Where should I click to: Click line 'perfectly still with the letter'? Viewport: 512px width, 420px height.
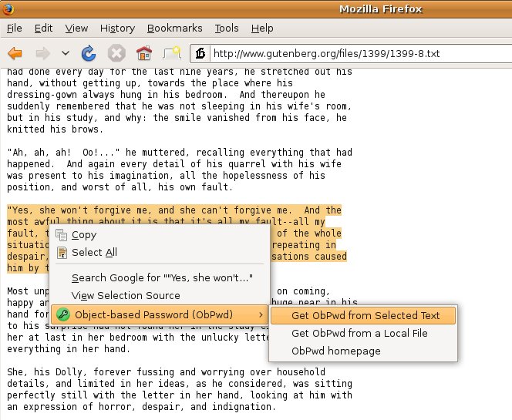180,395
